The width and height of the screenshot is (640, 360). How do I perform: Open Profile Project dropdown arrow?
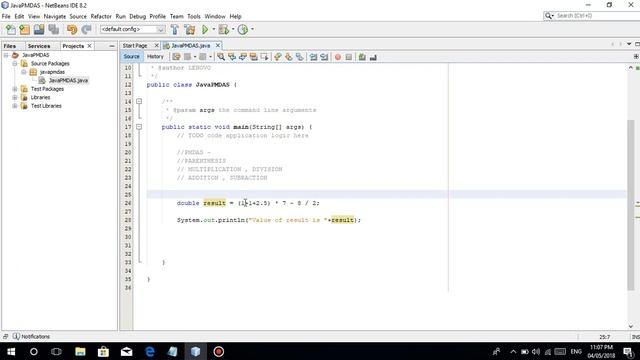[x=252, y=29]
